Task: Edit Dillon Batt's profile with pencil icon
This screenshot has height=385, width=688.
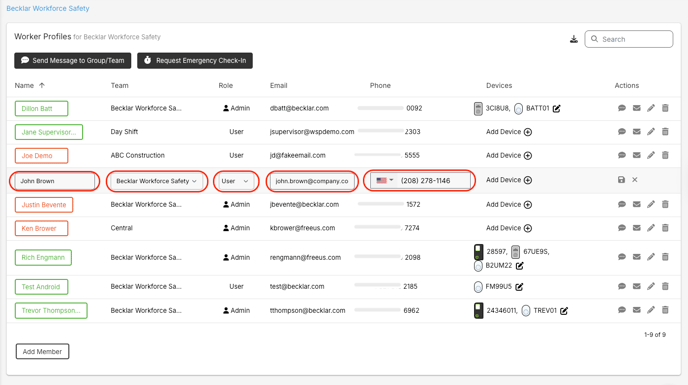Action: point(651,108)
